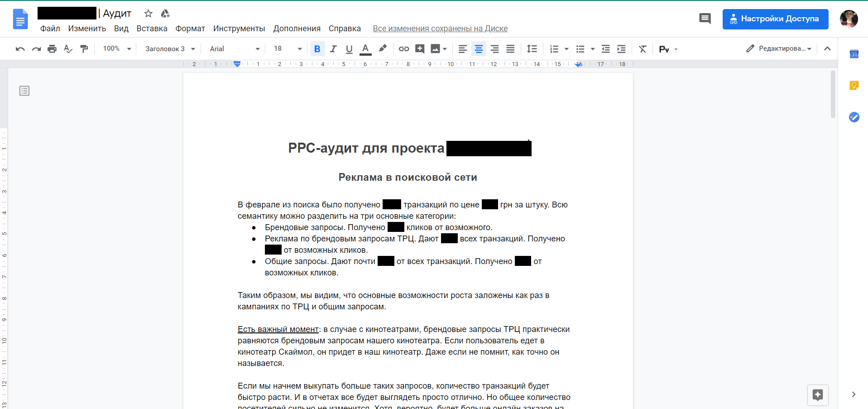
Task: Justify the paragraph text
Action: click(510, 49)
